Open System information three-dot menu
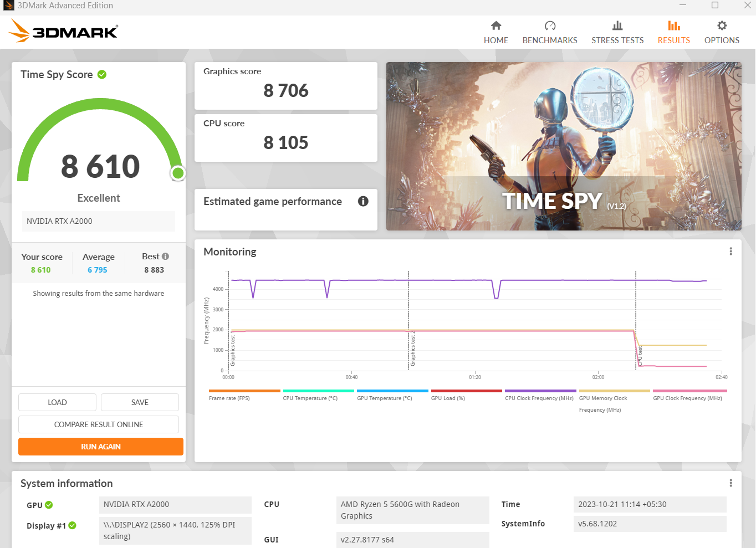Viewport: 756px width, 548px height. tap(731, 483)
